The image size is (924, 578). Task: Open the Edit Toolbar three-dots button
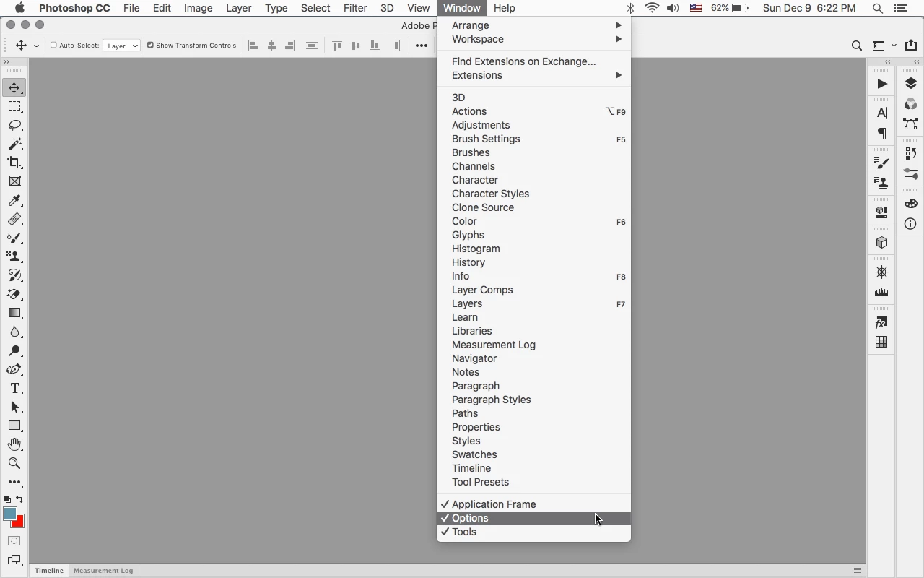(14, 482)
